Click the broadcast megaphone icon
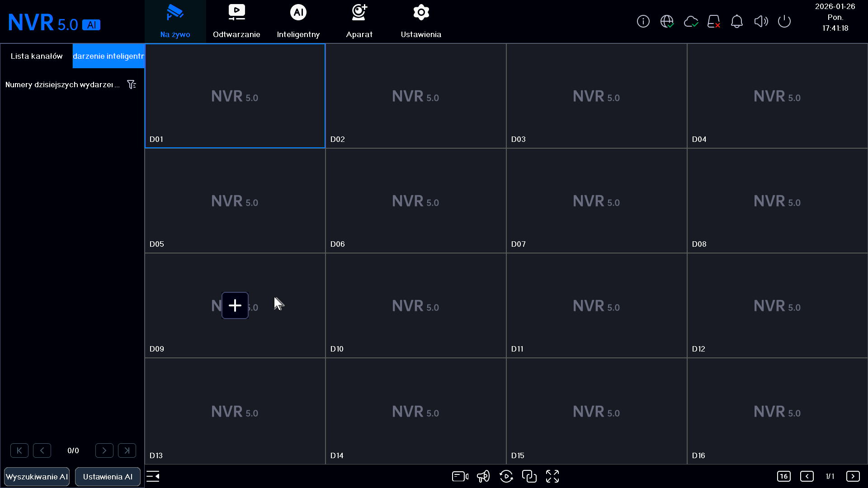 click(483, 476)
